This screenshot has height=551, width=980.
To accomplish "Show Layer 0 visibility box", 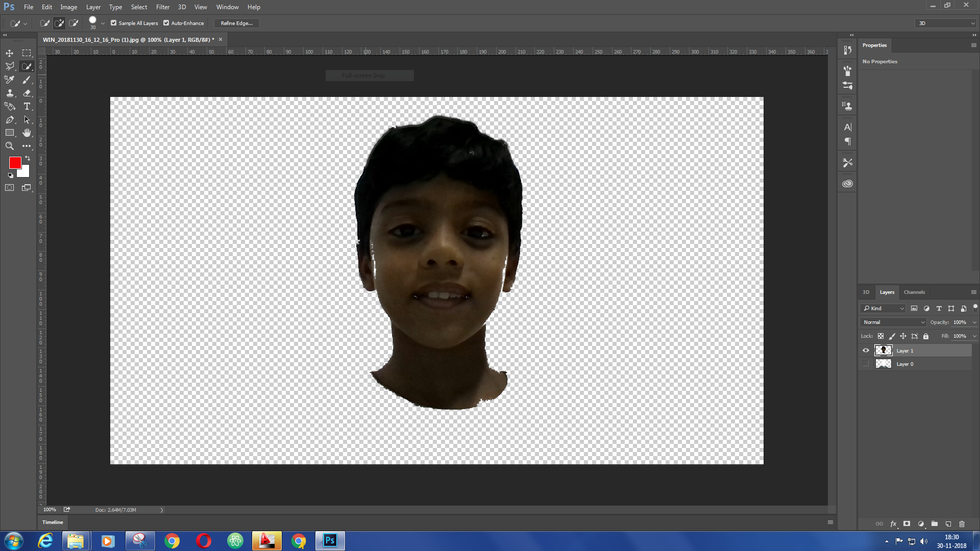I will click(866, 364).
